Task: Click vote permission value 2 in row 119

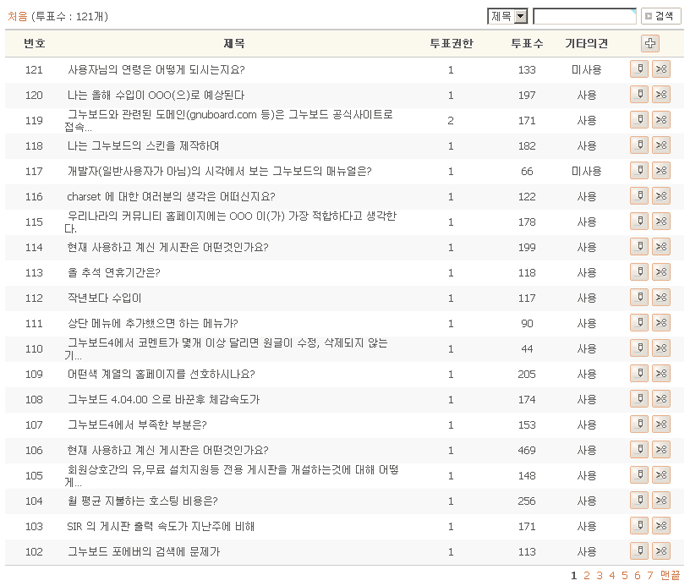Action: pyautogui.click(x=451, y=121)
